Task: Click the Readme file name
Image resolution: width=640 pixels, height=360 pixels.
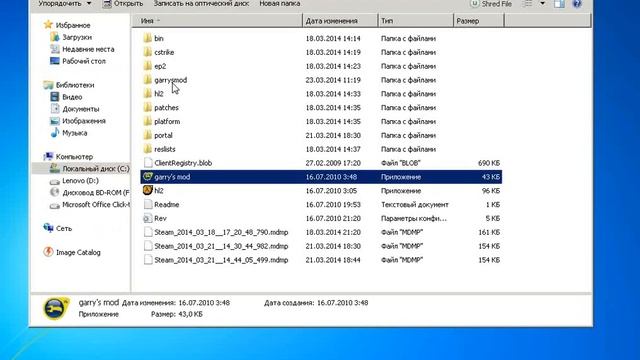Action: tap(167, 204)
